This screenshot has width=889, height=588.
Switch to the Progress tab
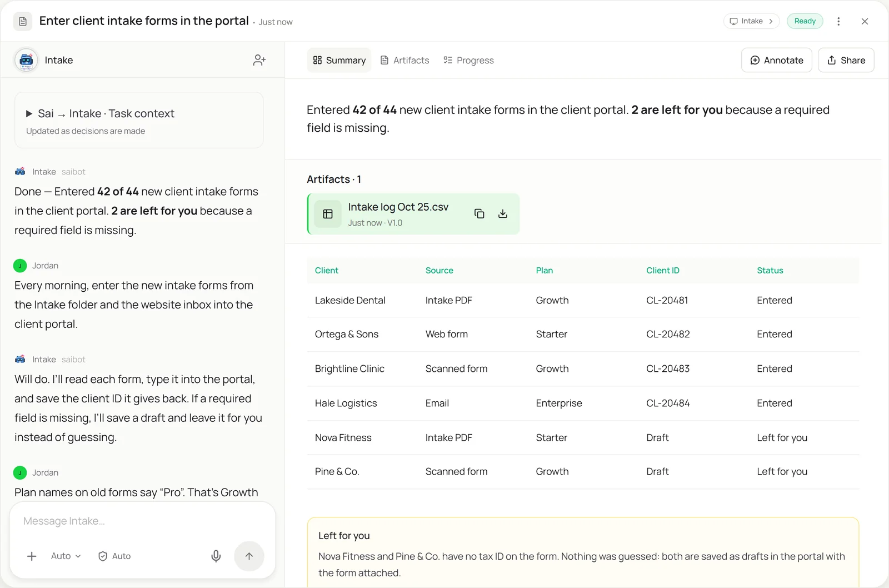[468, 60]
